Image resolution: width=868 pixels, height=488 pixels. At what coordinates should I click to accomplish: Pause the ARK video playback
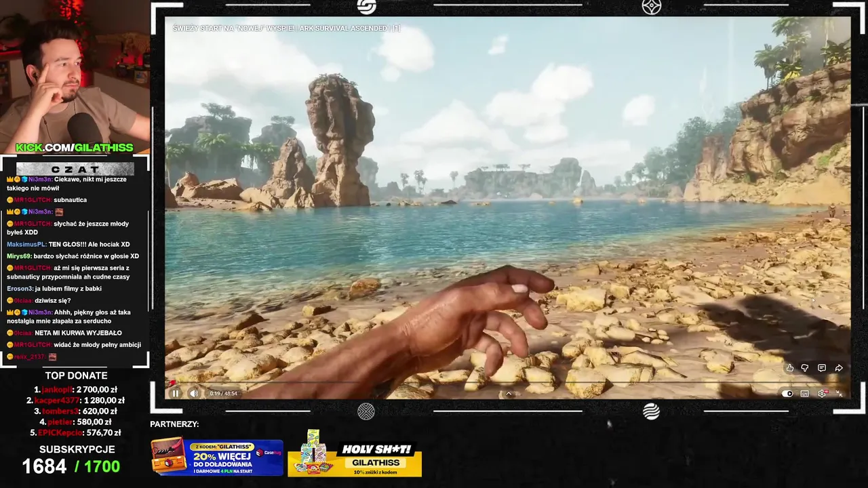point(176,393)
